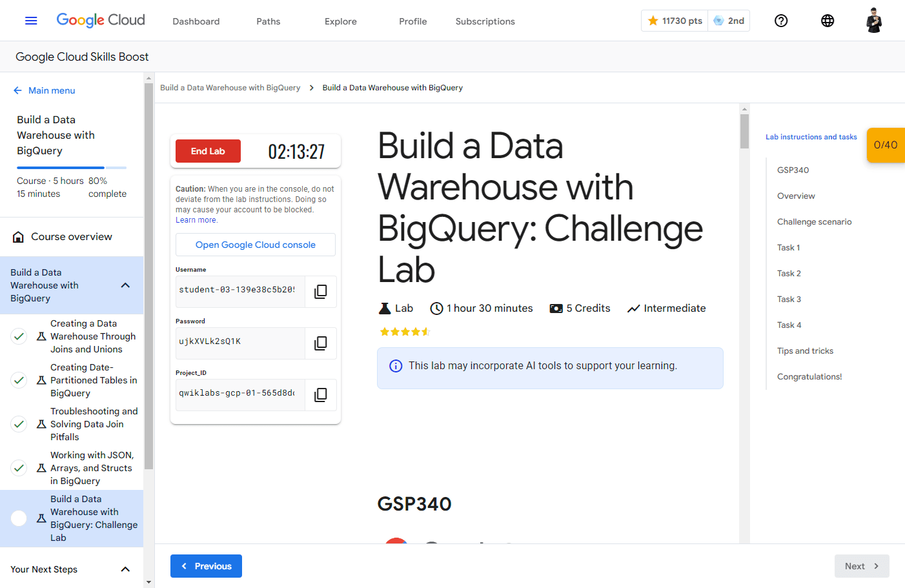Copy the Project_ID to clipboard
Viewport: 905px width, 588px height.
320,395
